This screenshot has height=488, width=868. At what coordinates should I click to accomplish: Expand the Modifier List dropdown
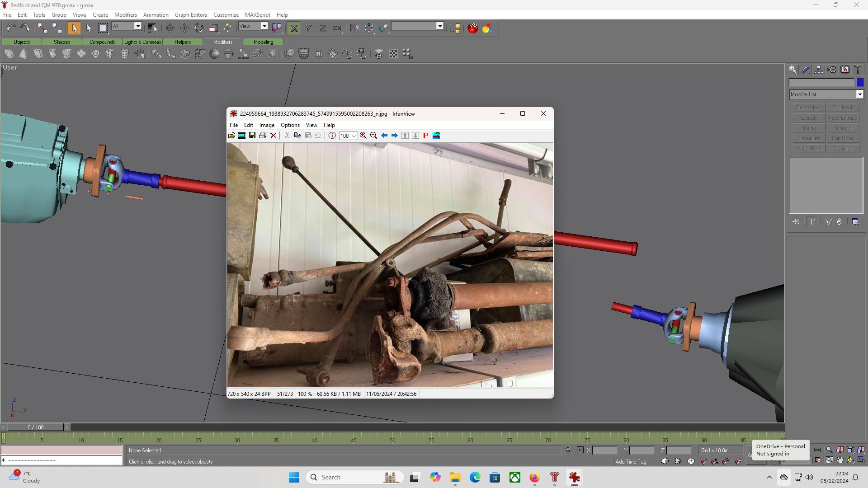(859, 94)
